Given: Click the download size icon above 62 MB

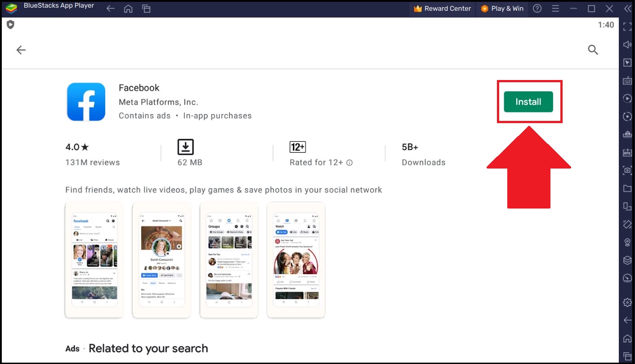Looking at the screenshot, I should coord(185,146).
